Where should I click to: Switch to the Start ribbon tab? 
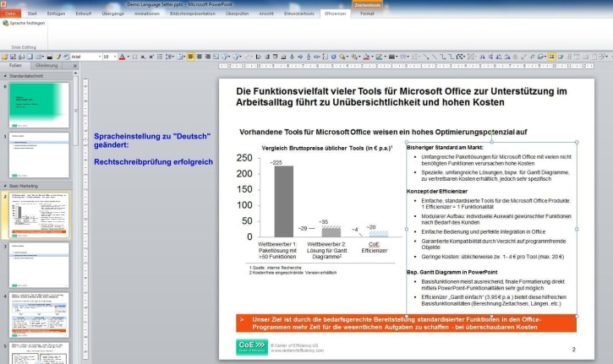32,14
